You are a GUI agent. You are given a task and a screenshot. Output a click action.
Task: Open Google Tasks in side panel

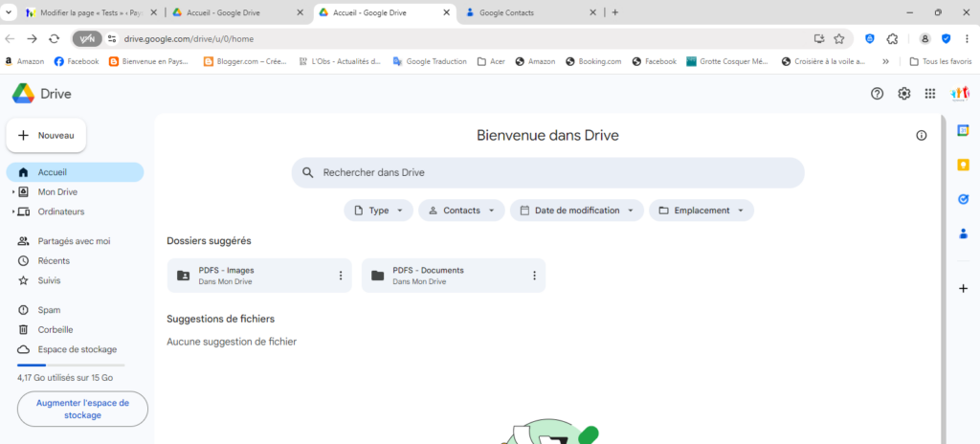coord(964,199)
